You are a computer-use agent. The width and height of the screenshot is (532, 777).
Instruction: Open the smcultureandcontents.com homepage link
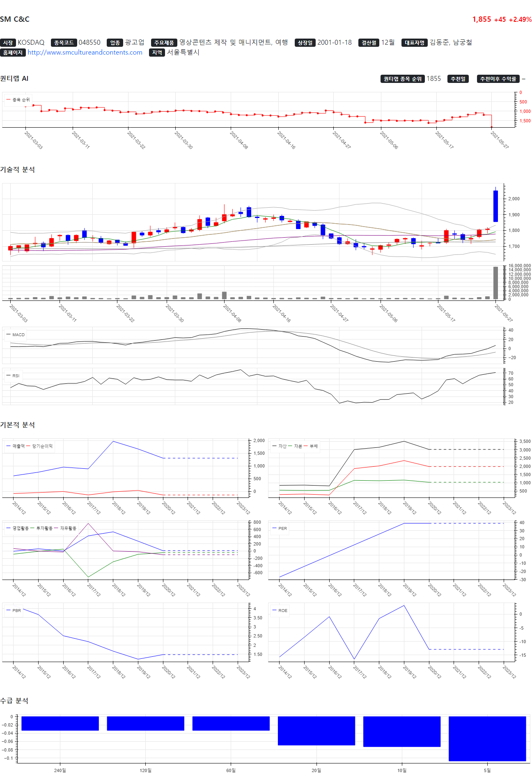coord(85,53)
